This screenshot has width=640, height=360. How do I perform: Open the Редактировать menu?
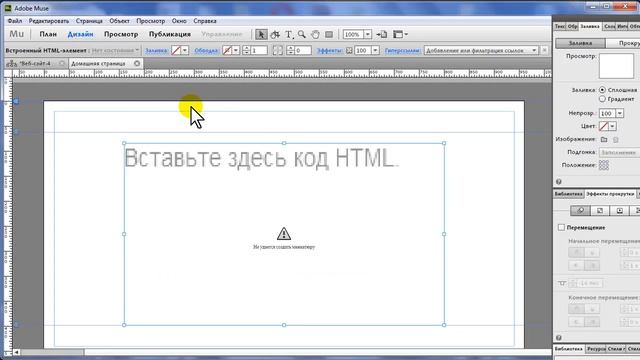click(49, 21)
